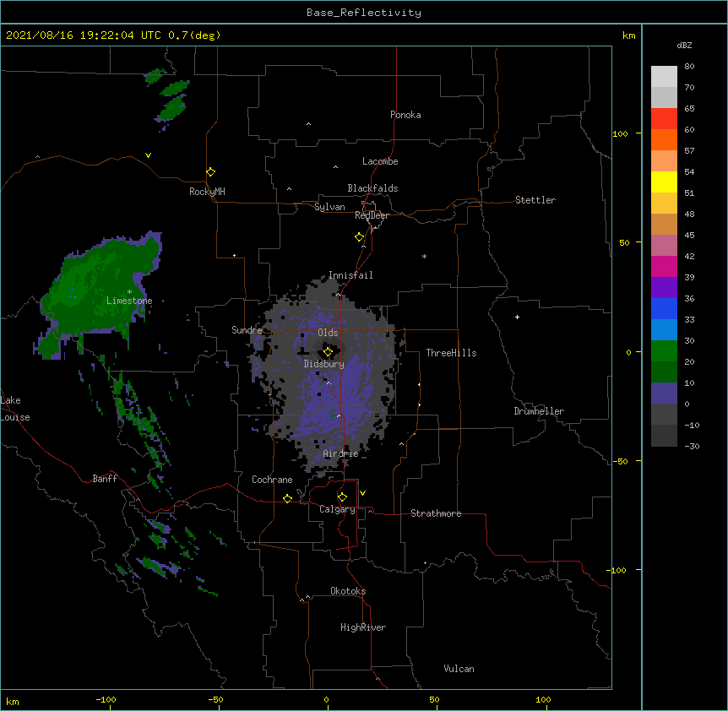728x711 pixels.
Task: Click the RockyMH label
Action: [207, 192]
